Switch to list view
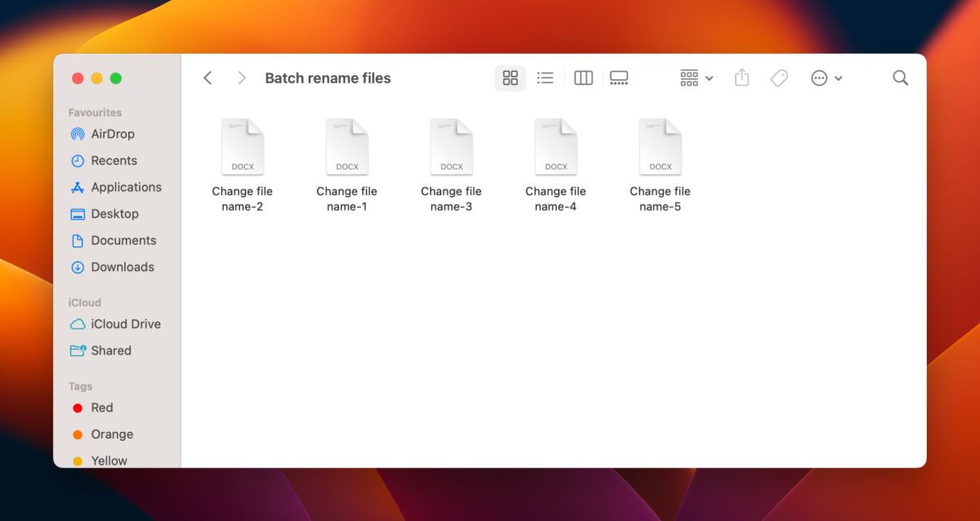This screenshot has height=521, width=980. [546, 78]
